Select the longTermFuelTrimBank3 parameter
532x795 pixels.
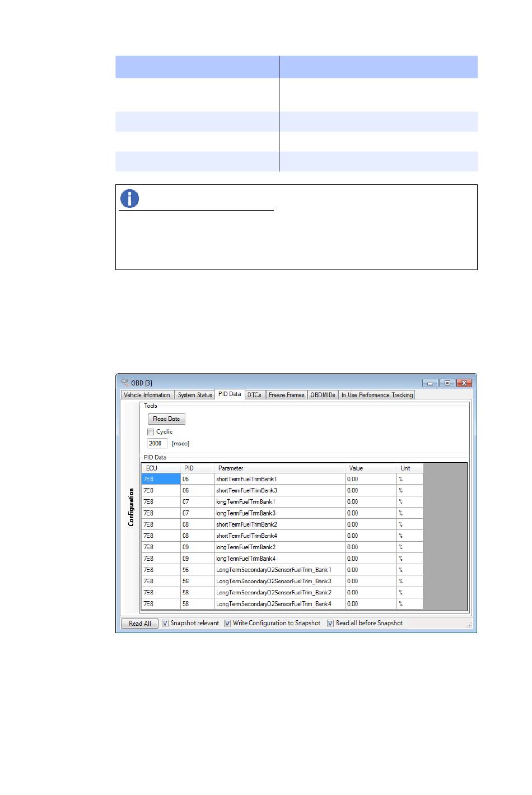point(280,513)
